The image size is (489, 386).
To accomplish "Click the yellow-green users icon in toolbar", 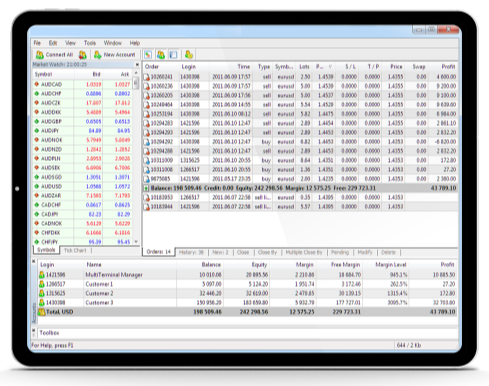I will (x=189, y=55).
